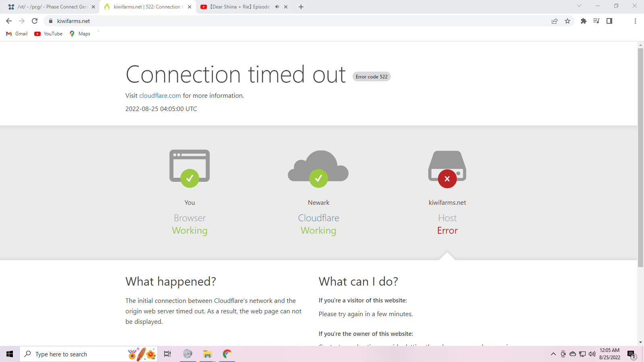This screenshot has width=644, height=362.
Task: Open the Windows Start menu
Action: 10,354
